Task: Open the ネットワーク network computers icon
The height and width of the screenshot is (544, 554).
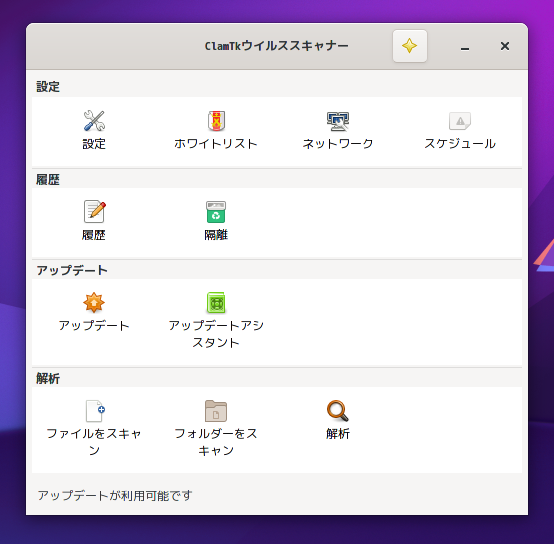Action: [x=338, y=121]
